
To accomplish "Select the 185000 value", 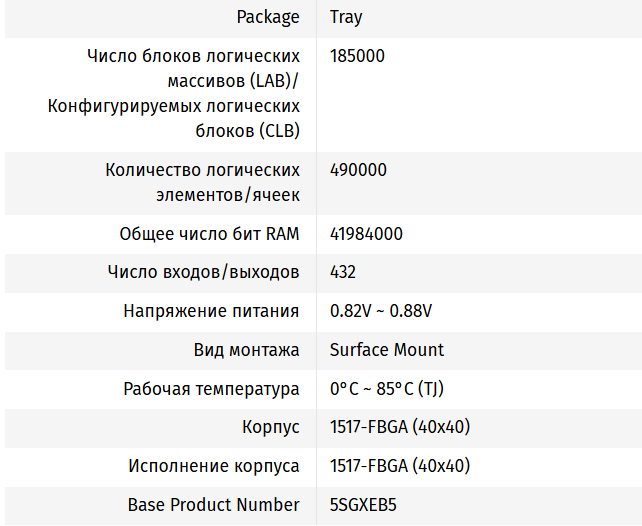I will [x=357, y=56].
